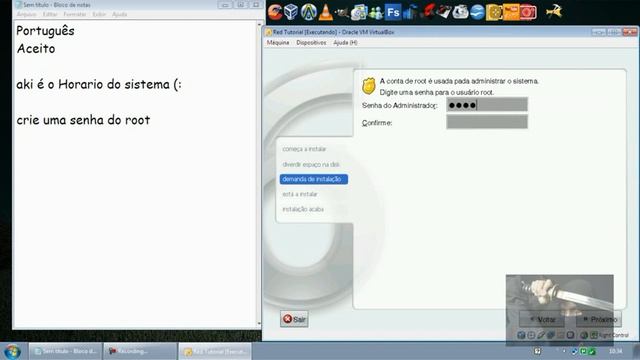Open the Messenger people icon in dock
This screenshot has height=360, width=640.
pyautogui.click(x=375, y=13)
